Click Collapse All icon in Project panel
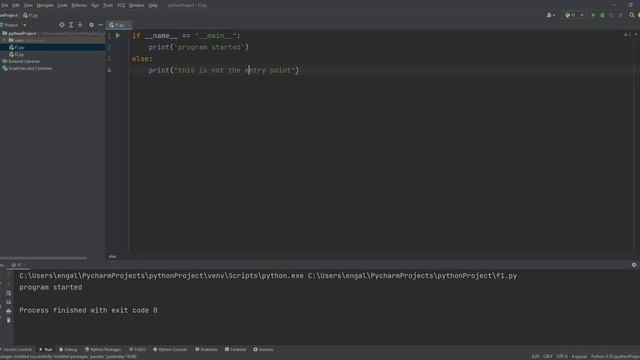640x360 pixels. point(80,25)
